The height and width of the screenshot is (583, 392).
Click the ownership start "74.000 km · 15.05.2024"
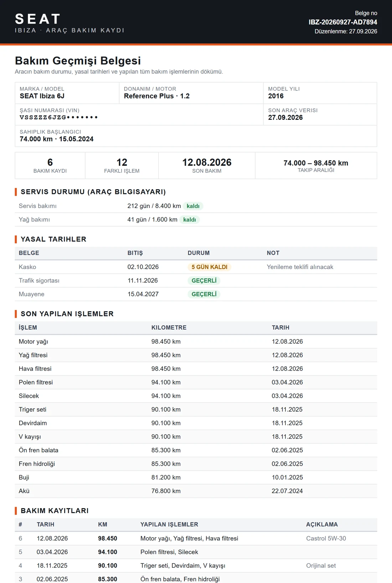(x=57, y=139)
